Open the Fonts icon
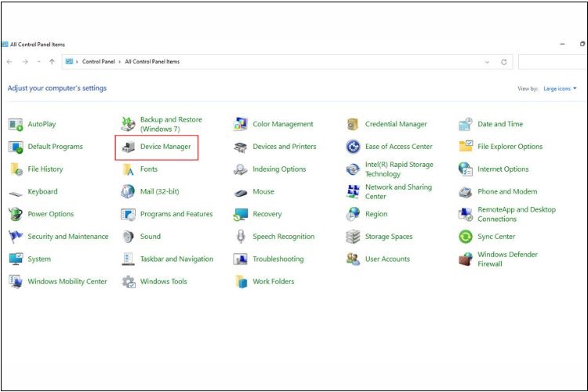Viewport: 588px width, 392px height. tap(129, 169)
